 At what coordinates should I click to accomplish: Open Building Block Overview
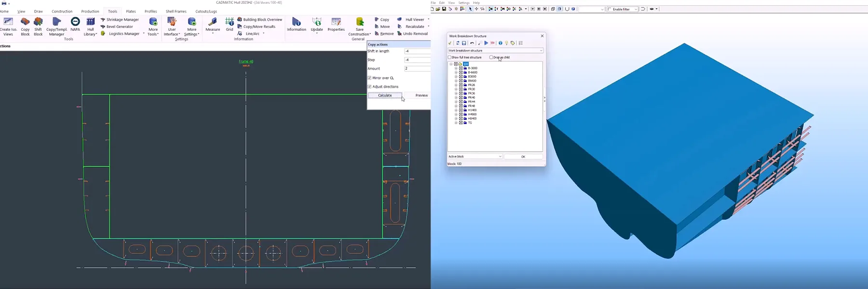coord(259,20)
